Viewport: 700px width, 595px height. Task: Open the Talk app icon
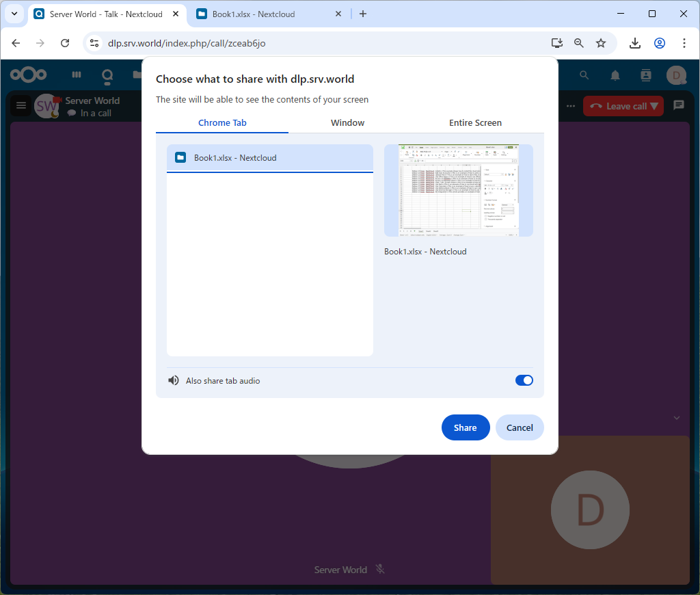coord(107,75)
